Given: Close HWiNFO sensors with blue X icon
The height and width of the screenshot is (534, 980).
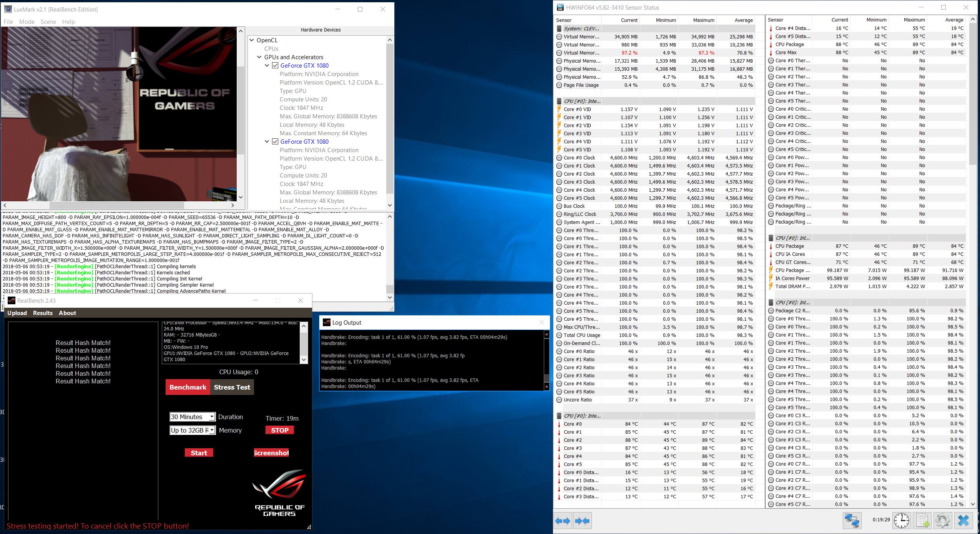Looking at the screenshot, I should click(x=963, y=521).
